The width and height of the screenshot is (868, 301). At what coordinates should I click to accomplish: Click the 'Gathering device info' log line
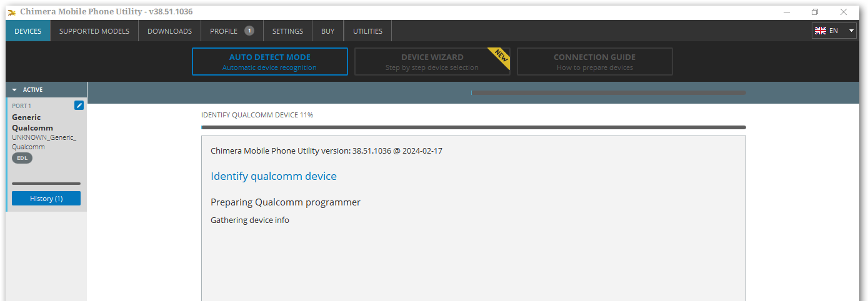[x=250, y=220]
